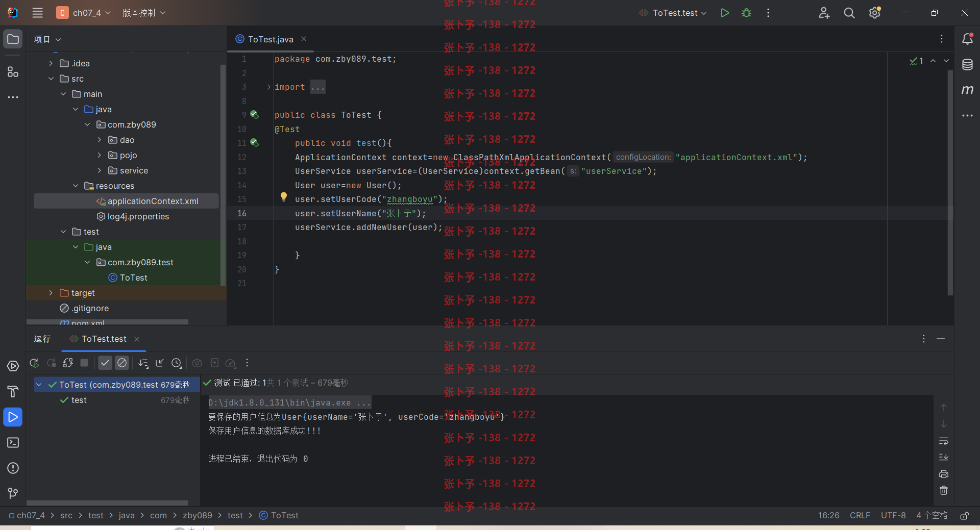Open ToTest.test run configuration dropdown
Viewport: 980px width, 530px height.
(x=673, y=13)
